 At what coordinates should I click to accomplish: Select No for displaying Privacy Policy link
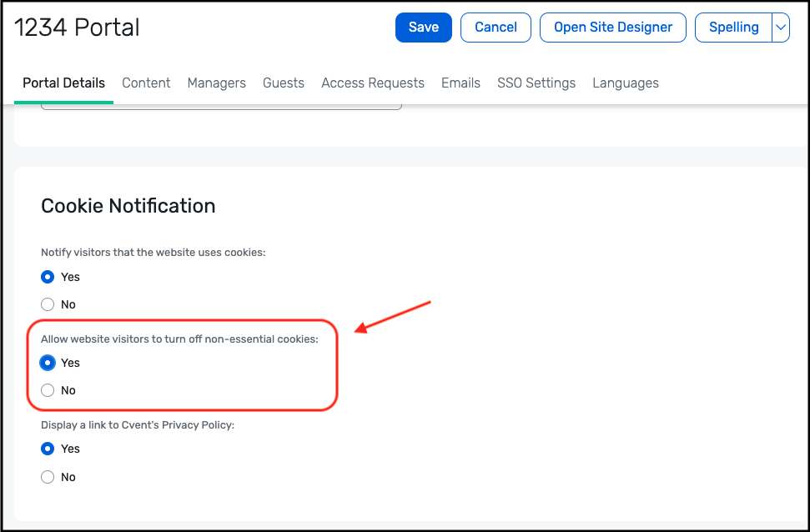tap(48, 477)
